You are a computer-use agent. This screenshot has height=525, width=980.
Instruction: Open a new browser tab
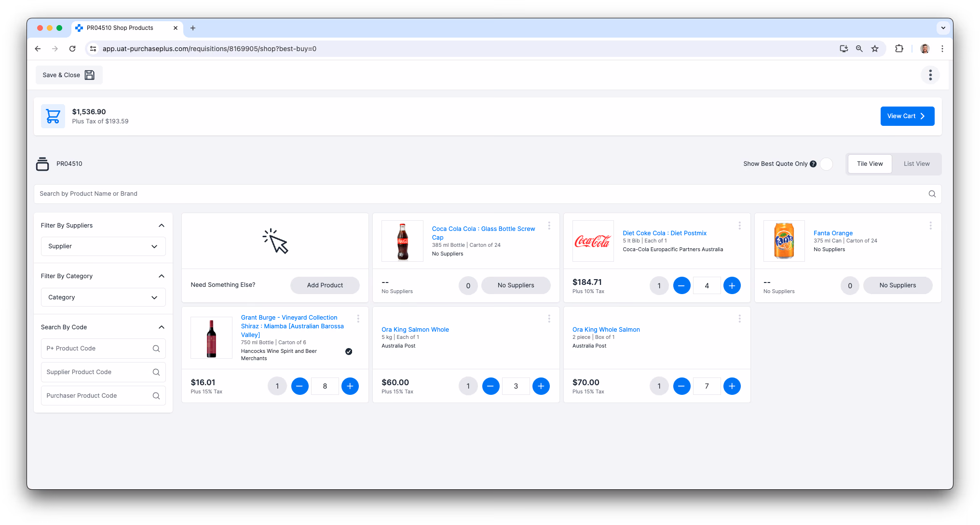click(x=193, y=28)
